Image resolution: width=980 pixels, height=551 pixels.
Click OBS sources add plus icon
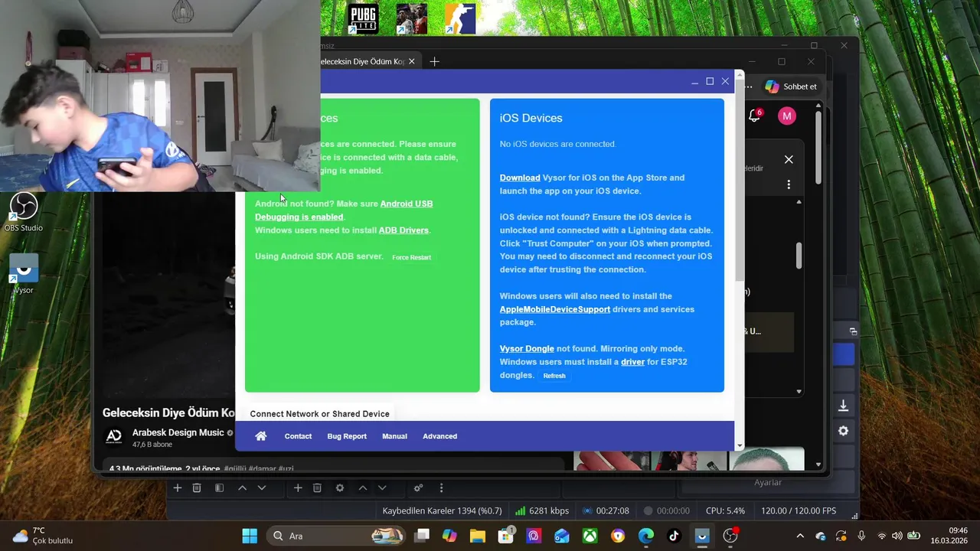pyautogui.click(x=298, y=488)
